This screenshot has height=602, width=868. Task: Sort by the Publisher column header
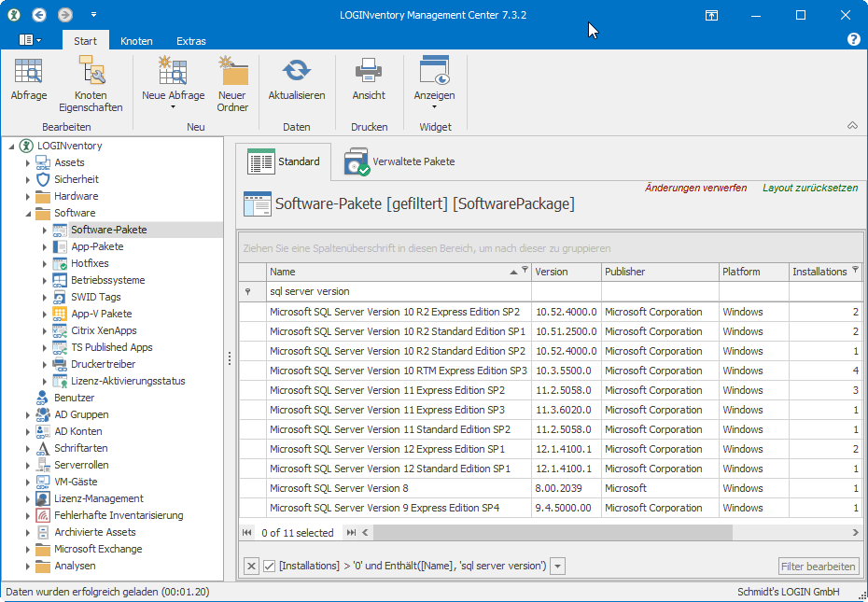pos(660,272)
